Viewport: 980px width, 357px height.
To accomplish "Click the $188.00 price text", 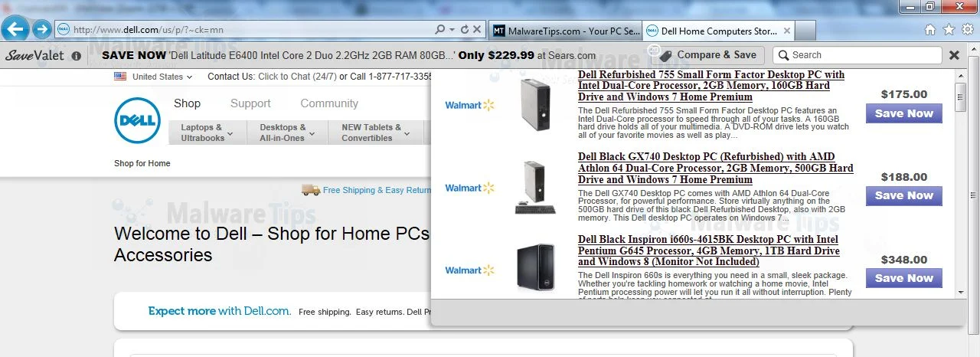I will 904,177.
